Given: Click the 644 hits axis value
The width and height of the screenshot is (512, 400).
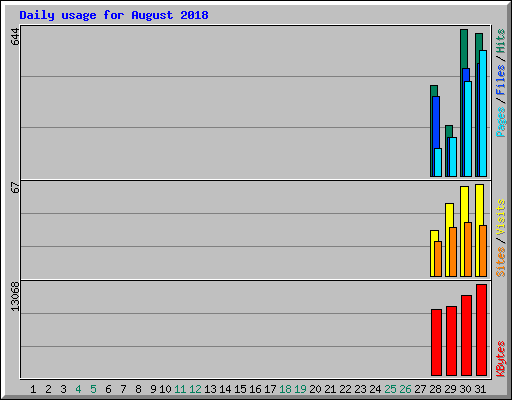Looking at the screenshot, I should [x=15, y=37].
